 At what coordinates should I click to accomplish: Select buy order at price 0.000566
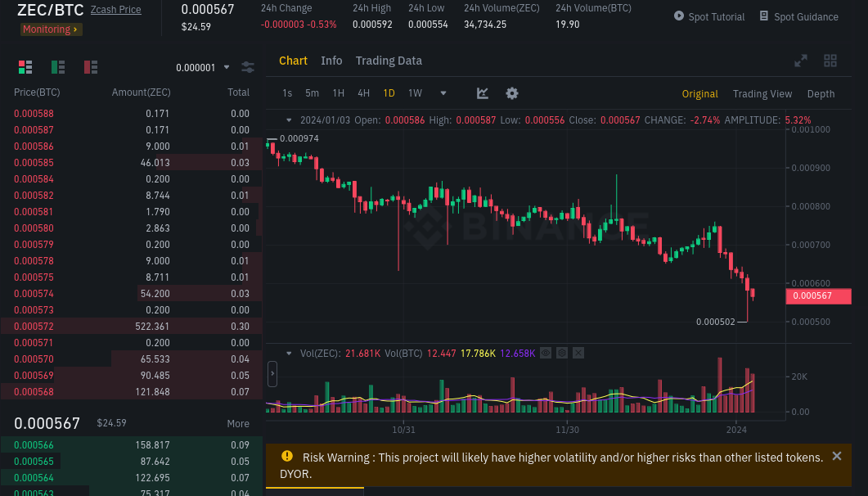[x=131, y=445]
